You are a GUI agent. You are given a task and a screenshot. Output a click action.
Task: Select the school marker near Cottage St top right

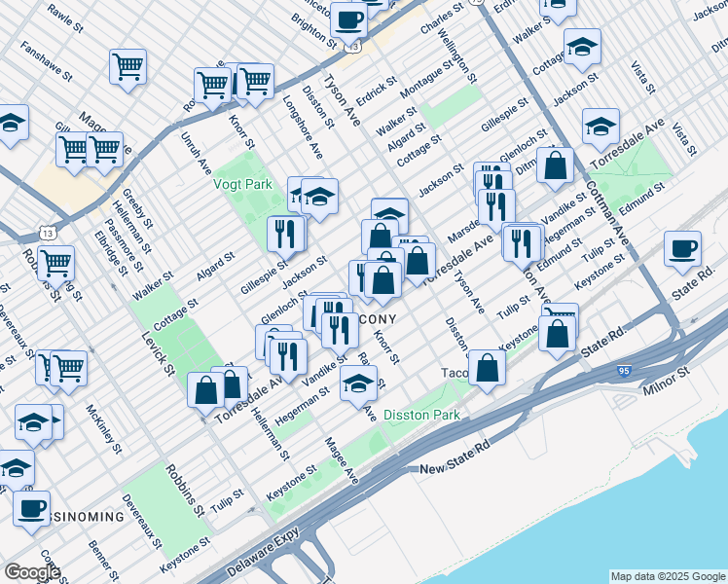[x=582, y=46]
